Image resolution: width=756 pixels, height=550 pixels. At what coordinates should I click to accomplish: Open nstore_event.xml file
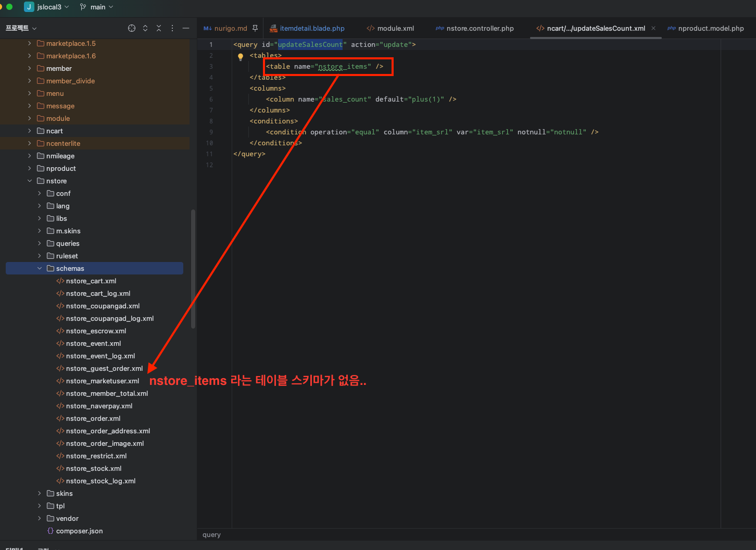(x=89, y=343)
